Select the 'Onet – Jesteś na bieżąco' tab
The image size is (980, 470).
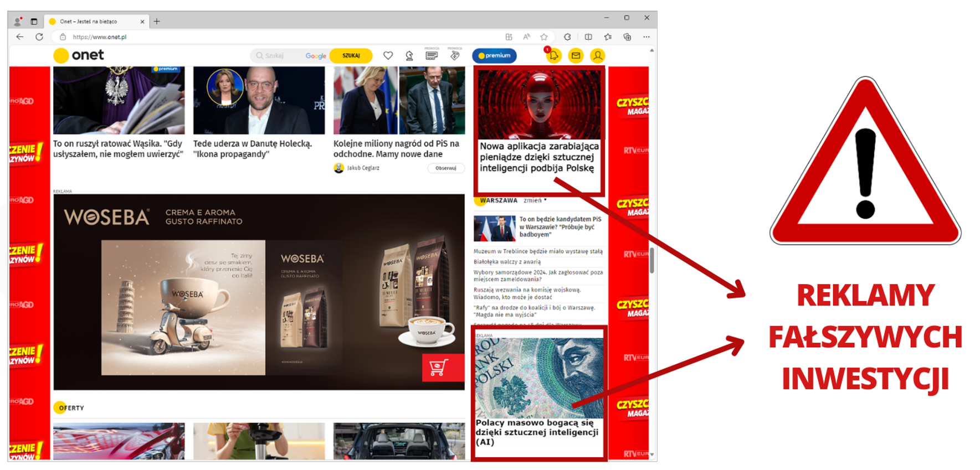94,22
